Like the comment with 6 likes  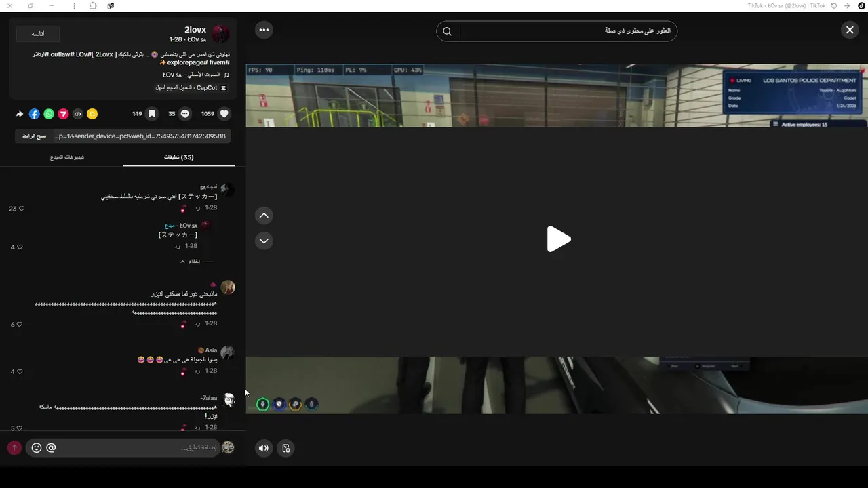[x=20, y=325]
